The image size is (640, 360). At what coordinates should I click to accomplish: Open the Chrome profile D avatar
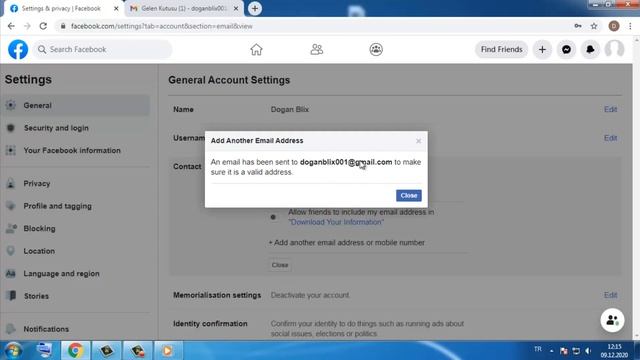pyautogui.click(x=613, y=26)
